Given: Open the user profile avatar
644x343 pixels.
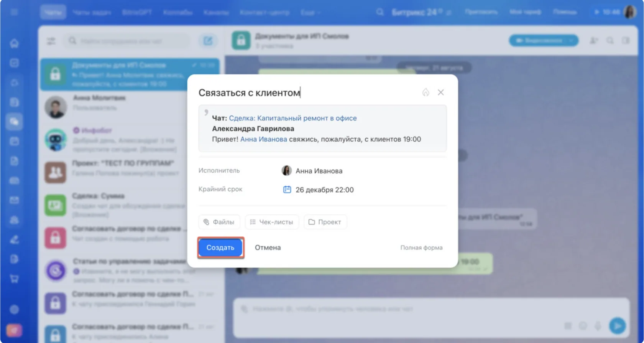Looking at the screenshot, I should click(630, 12).
